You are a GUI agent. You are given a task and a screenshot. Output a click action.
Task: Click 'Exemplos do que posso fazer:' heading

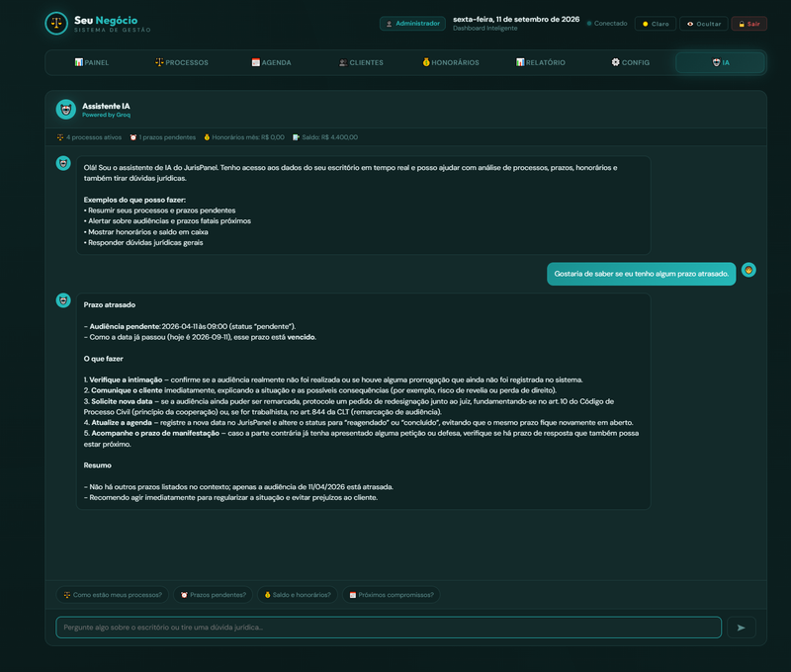(134, 201)
